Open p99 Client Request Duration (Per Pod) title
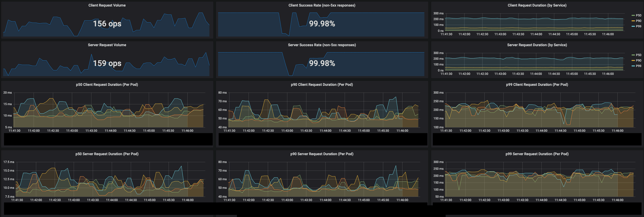This screenshot has width=644, height=217. pyautogui.click(x=537, y=85)
